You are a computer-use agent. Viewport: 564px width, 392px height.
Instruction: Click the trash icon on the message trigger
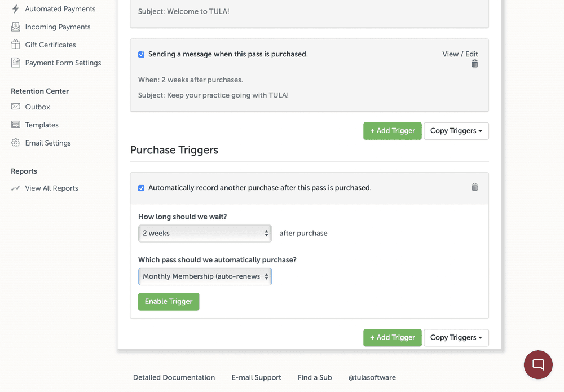[474, 64]
